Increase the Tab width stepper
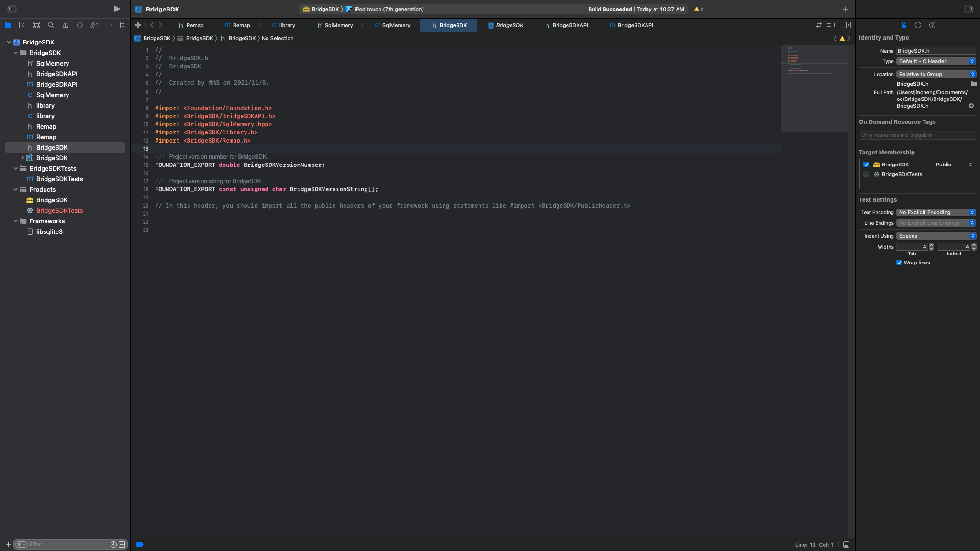Image resolution: width=980 pixels, height=551 pixels. click(931, 245)
